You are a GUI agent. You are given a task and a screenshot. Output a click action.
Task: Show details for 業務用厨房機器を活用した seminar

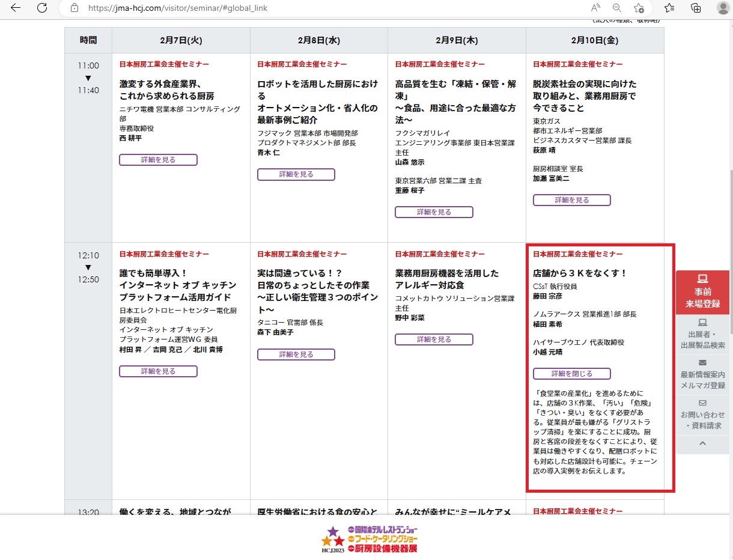point(434,339)
